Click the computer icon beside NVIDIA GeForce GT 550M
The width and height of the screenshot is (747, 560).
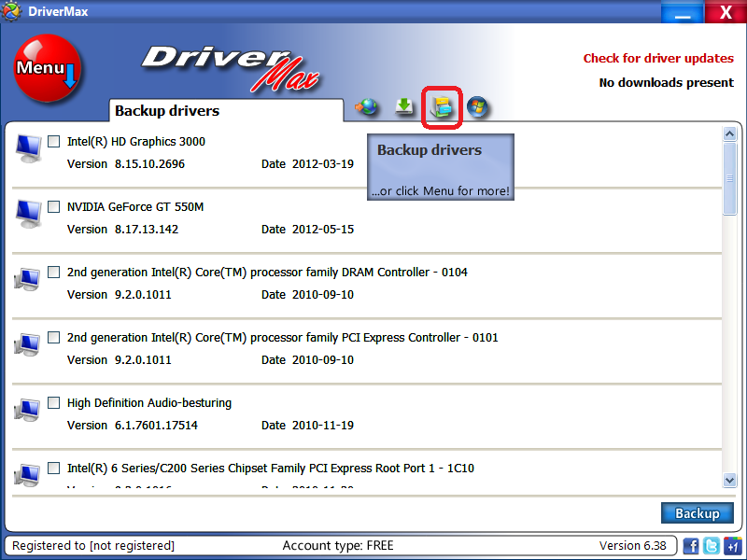(27, 214)
